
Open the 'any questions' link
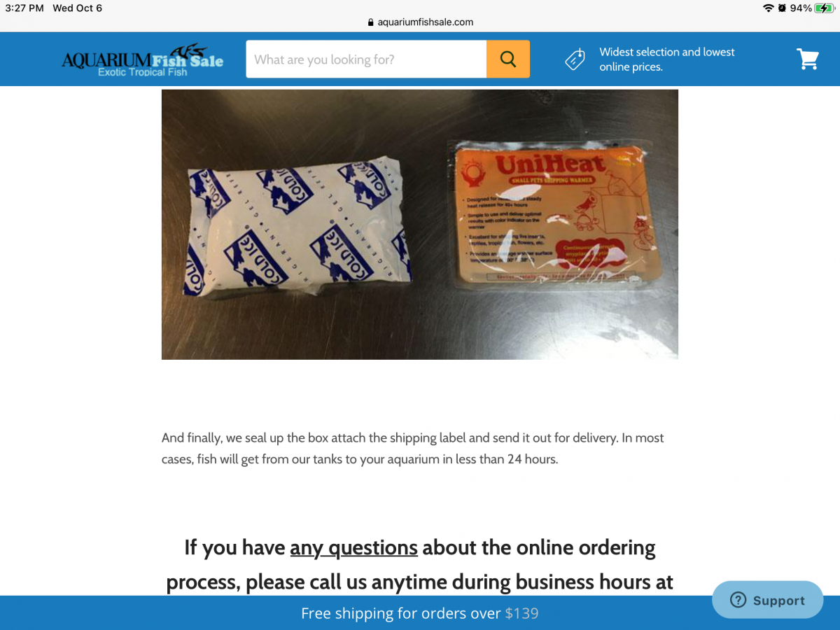click(x=353, y=547)
